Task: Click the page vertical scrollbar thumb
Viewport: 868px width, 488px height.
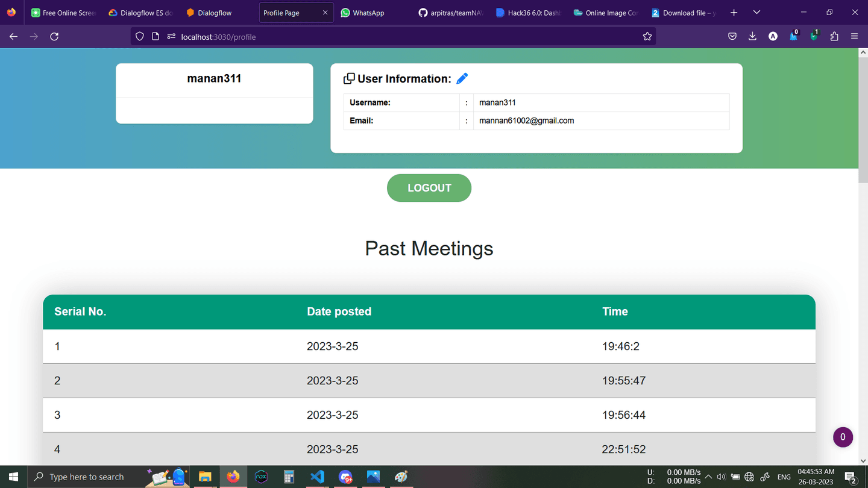Action: click(863, 120)
